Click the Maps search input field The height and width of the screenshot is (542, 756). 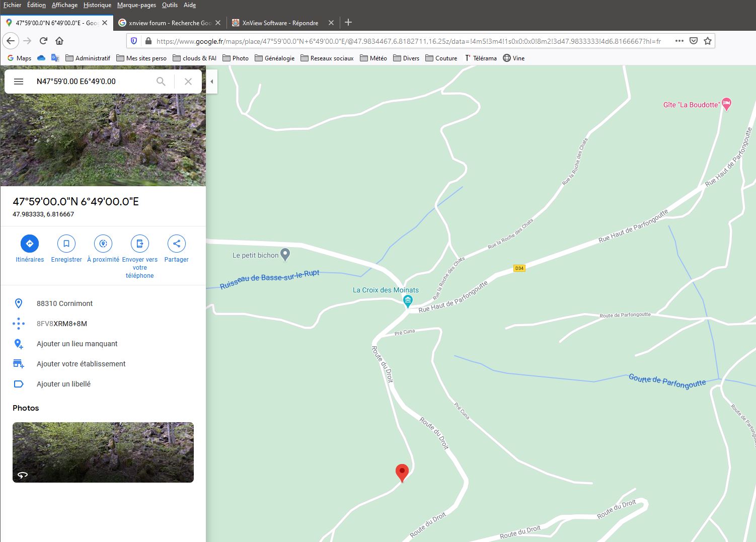[x=93, y=82]
